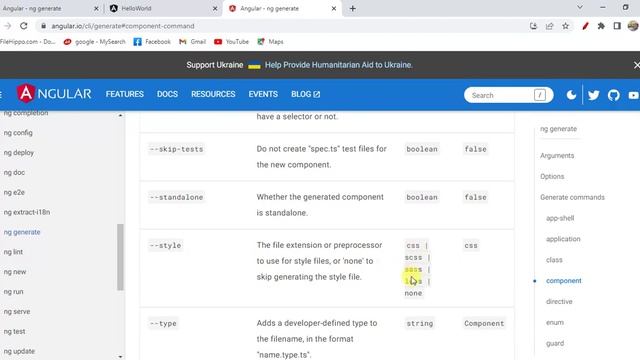Screen dimensions: 640x360
Task: Click the --standalone option name
Action: pyautogui.click(x=176, y=197)
